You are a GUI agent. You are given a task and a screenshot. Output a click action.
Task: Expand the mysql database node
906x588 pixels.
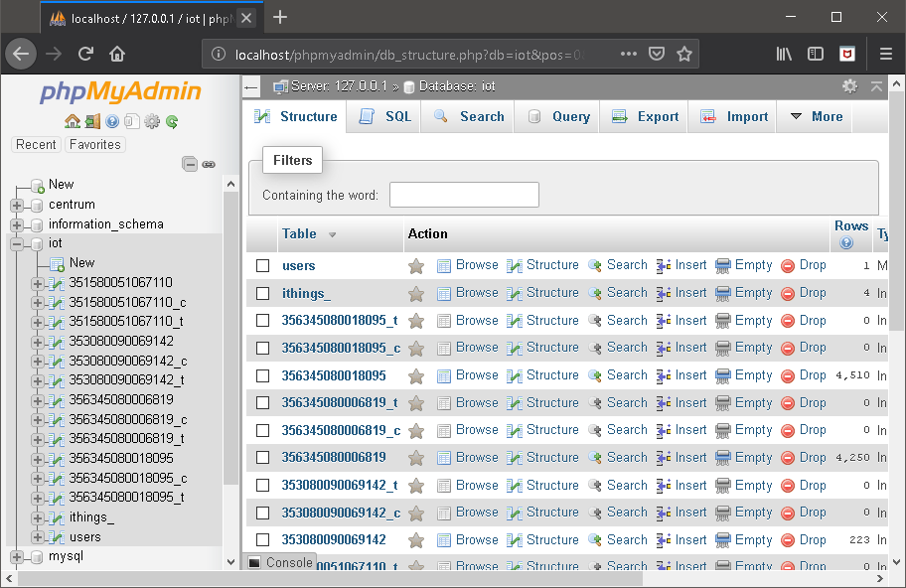[17, 557]
